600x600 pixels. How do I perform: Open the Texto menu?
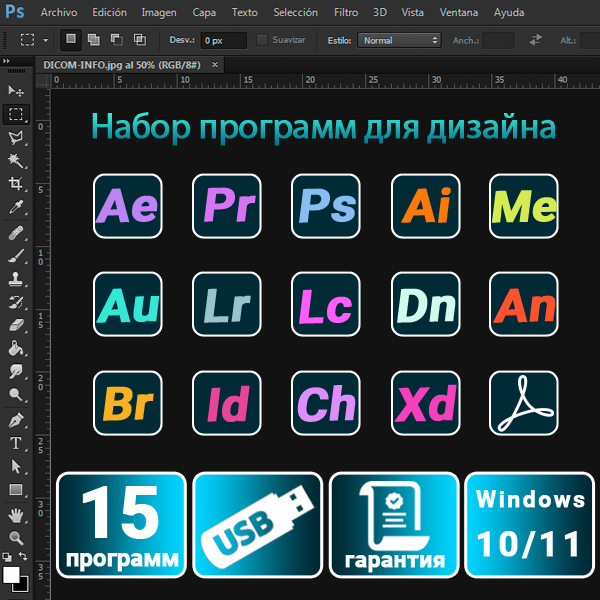click(x=245, y=13)
